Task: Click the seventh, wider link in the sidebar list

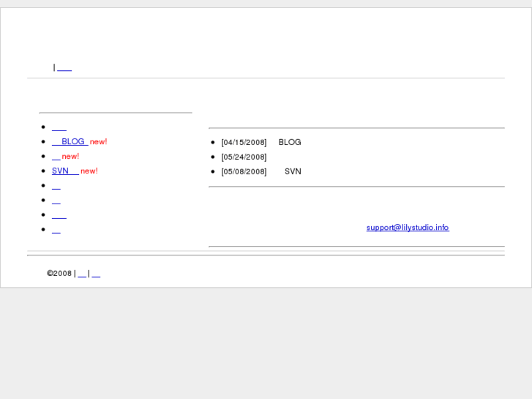Action: tap(59, 215)
